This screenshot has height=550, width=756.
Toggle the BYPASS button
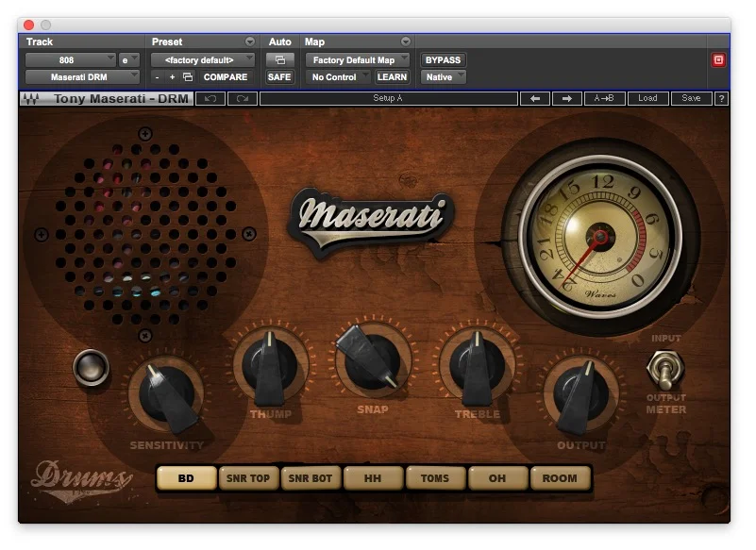tap(443, 60)
